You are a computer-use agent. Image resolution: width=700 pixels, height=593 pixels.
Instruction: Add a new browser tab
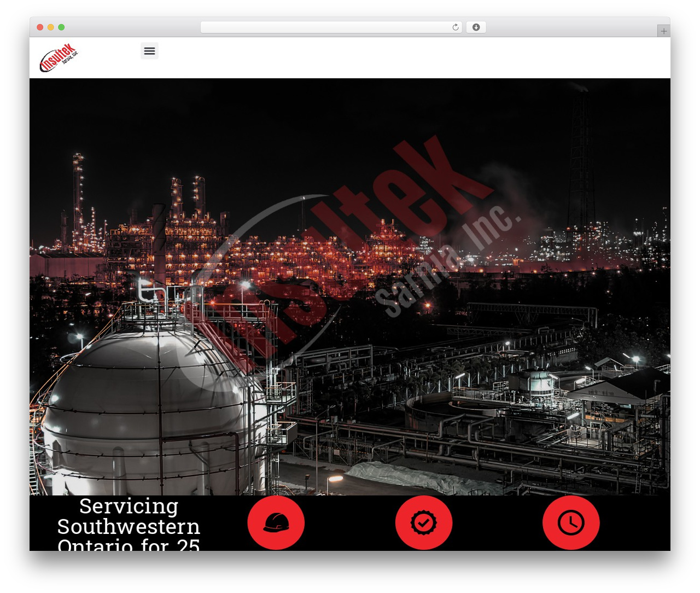pos(663,31)
